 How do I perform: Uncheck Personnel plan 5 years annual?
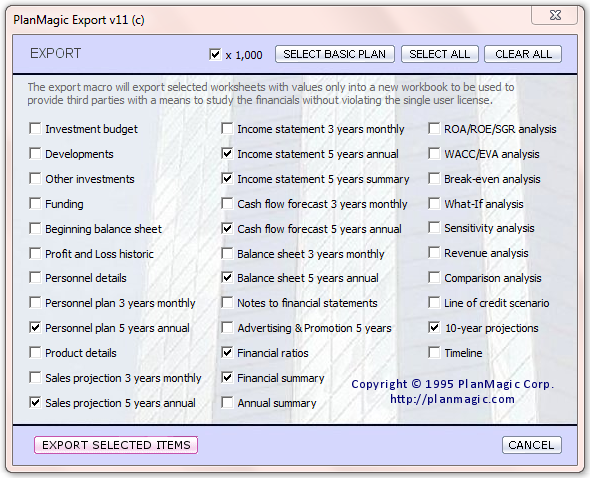(x=35, y=328)
